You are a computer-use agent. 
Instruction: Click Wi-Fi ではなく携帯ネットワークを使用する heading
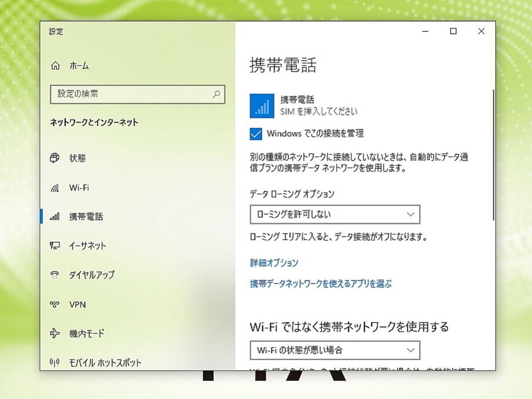(349, 327)
